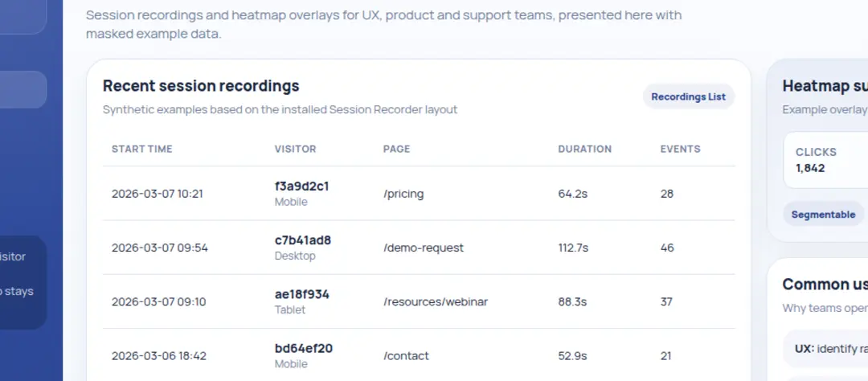Click the /contact page entry
This screenshot has height=381, width=868.
click(x=406, y=355)
